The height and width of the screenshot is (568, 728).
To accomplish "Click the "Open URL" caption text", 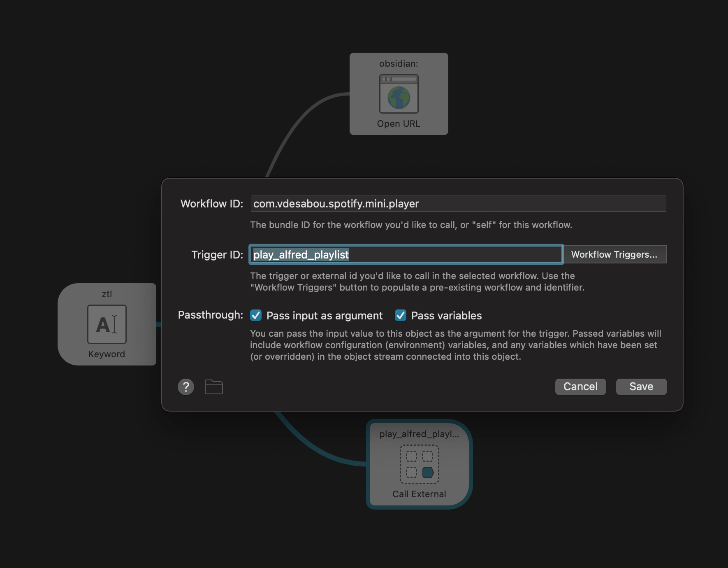I will click(399, 123).
